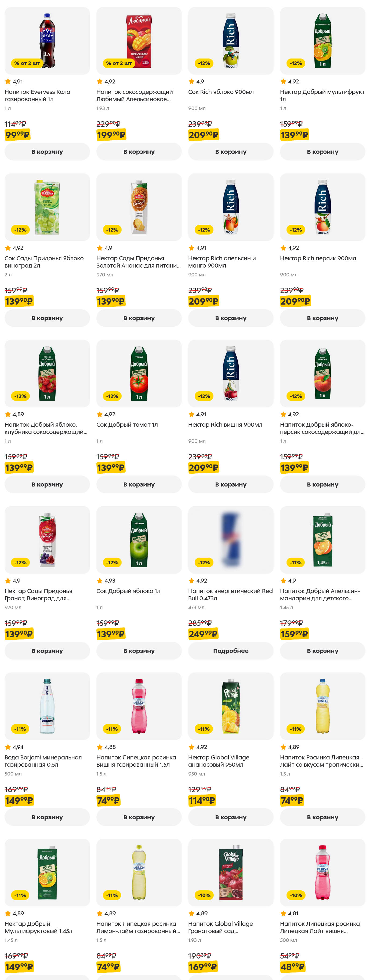Add Добрый Апельсин-мандарин 1.45л to cart
The image size is (370, 980).
point(322,650)
